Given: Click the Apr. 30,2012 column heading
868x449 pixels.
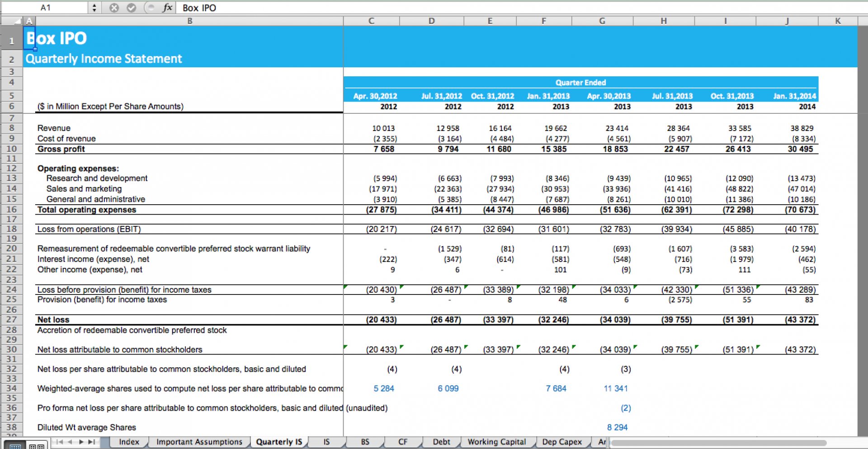Looking at the screenshot, I should coord(375,96).
